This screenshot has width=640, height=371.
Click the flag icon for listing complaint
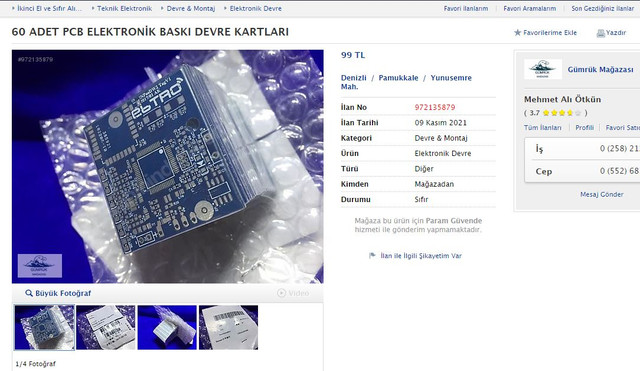pyautogui.click(x=372, y=255)
